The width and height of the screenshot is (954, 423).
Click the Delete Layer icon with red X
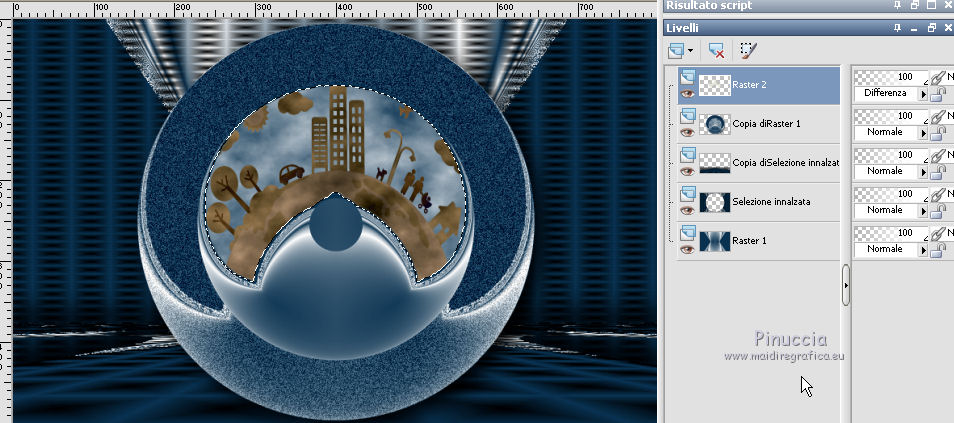(716, 49)
